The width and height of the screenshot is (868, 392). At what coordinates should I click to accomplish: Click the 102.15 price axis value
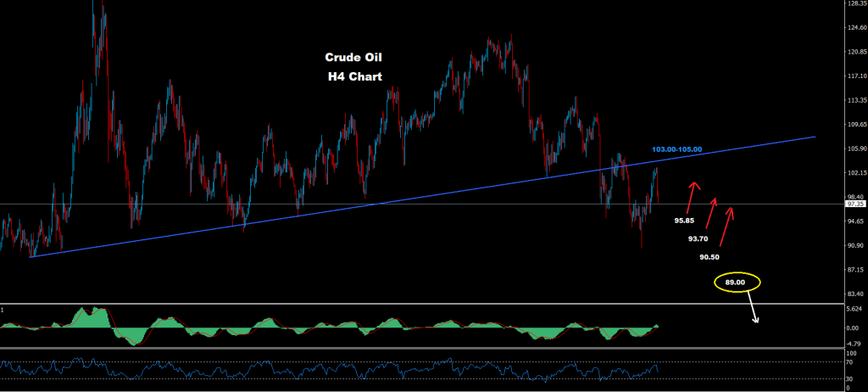pos(857,173)
